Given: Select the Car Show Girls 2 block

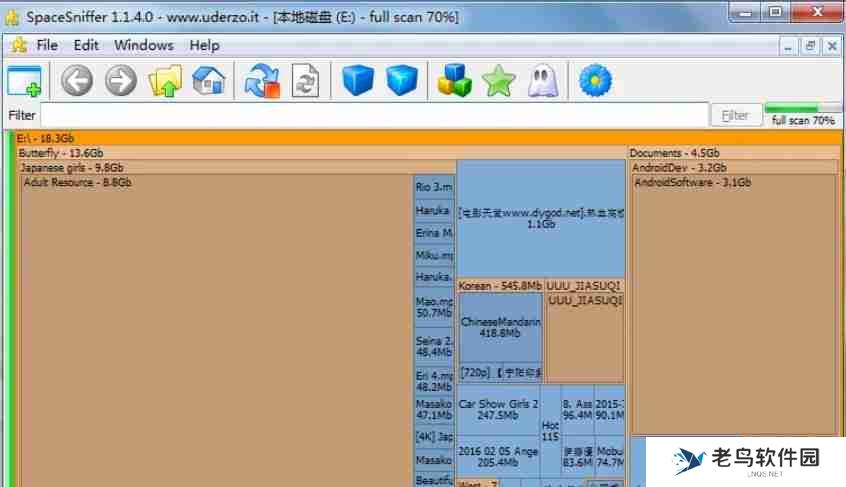Looking at the screenshot, I should tap(498, 410).
